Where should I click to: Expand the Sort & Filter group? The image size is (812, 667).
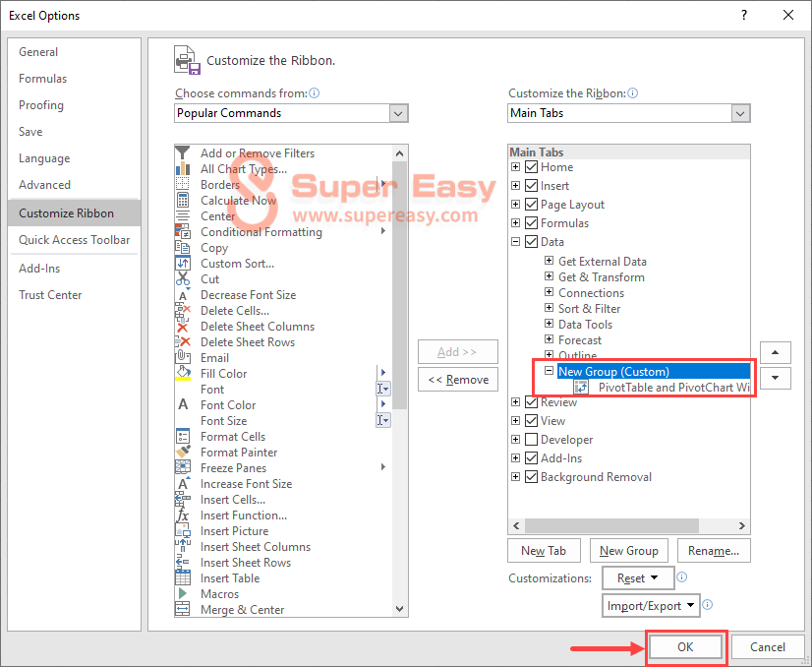549,308
